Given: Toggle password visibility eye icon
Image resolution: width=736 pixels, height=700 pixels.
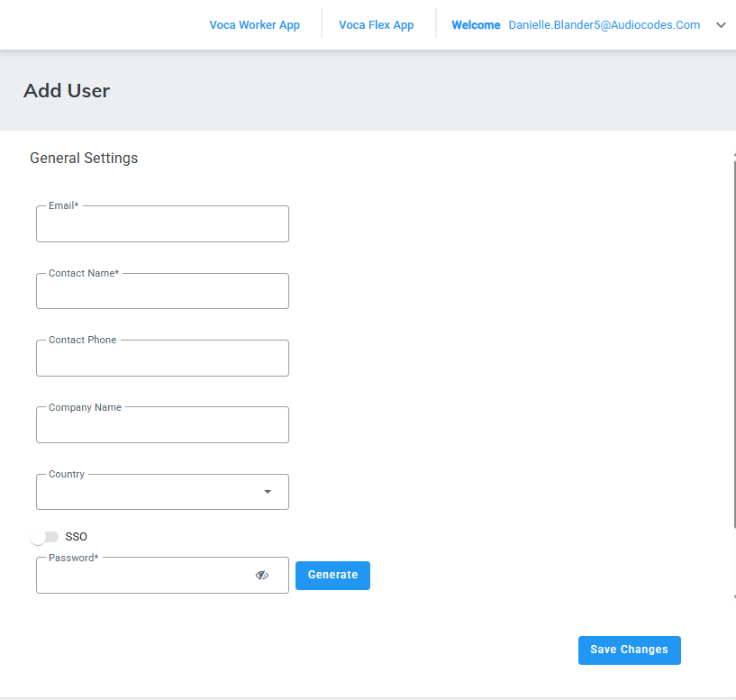Looking at the screenshot, I should (262, 575).
